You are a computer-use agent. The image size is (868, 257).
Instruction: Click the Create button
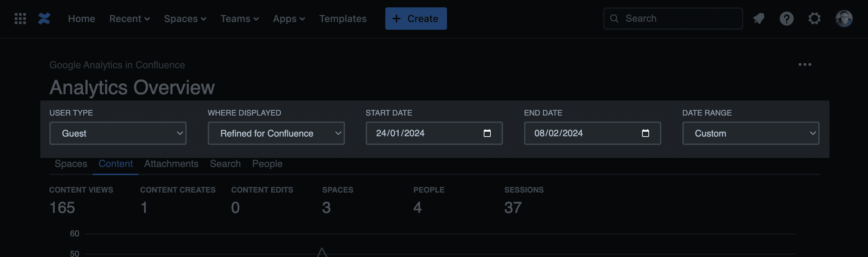pyautogui.click(x=416, y=19)
